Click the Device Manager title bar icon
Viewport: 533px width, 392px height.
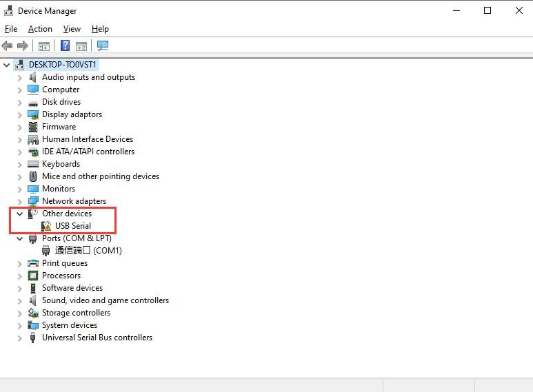coord(8,10)
